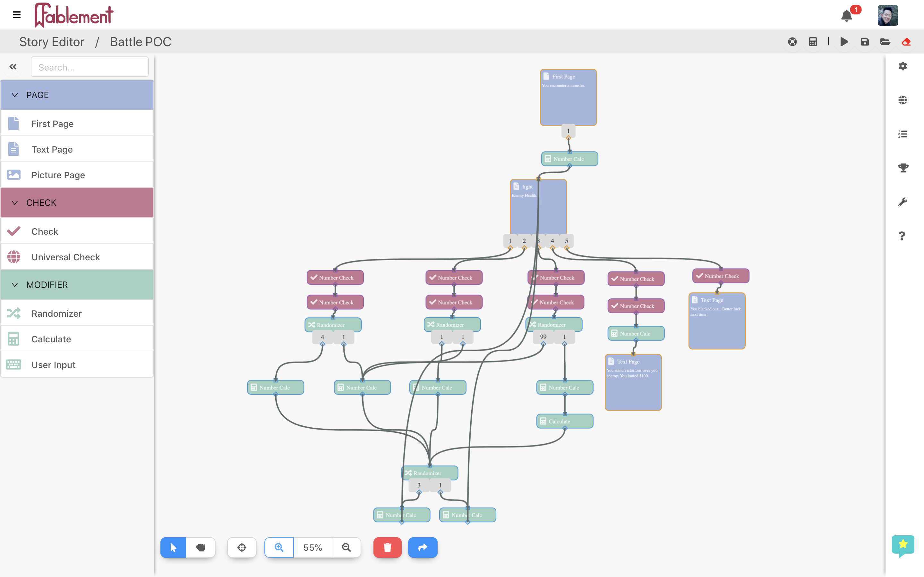Click the play story button
The image size is (924, 577).
click(x=844, y=42)
